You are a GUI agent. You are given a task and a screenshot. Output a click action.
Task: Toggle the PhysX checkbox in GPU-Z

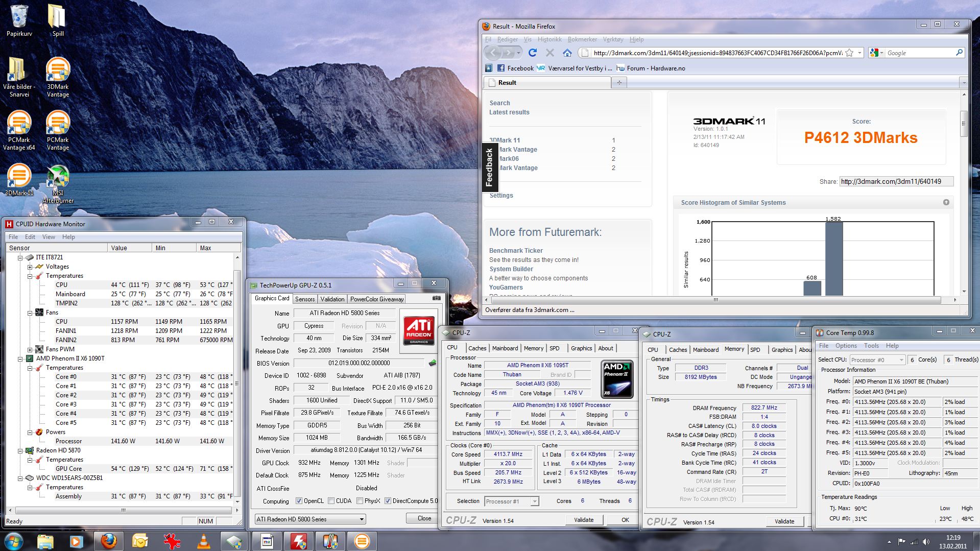point(360,501)
